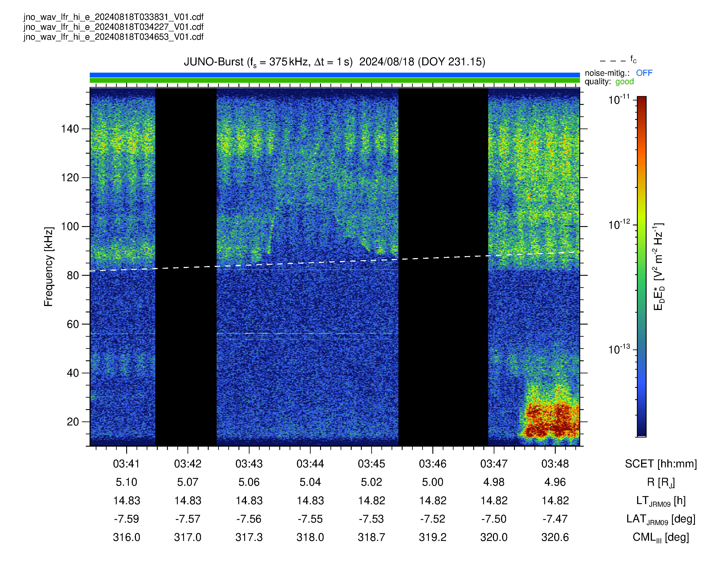Click the first black data gap region
728x563 pixels.
pyautogui.click(x=186, y=267)
